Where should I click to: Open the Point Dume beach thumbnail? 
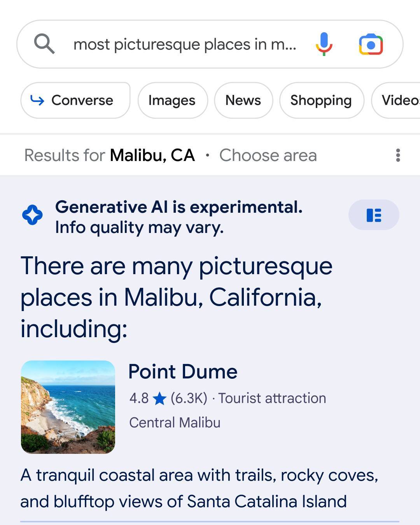[x=68, y=407]
